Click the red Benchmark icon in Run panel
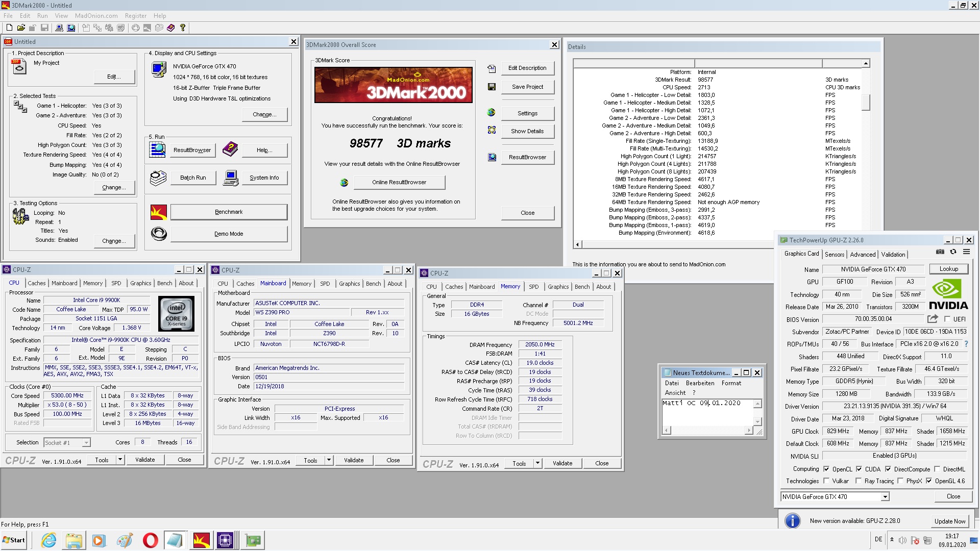The image size is (980, 551). [x=159, y=212]
